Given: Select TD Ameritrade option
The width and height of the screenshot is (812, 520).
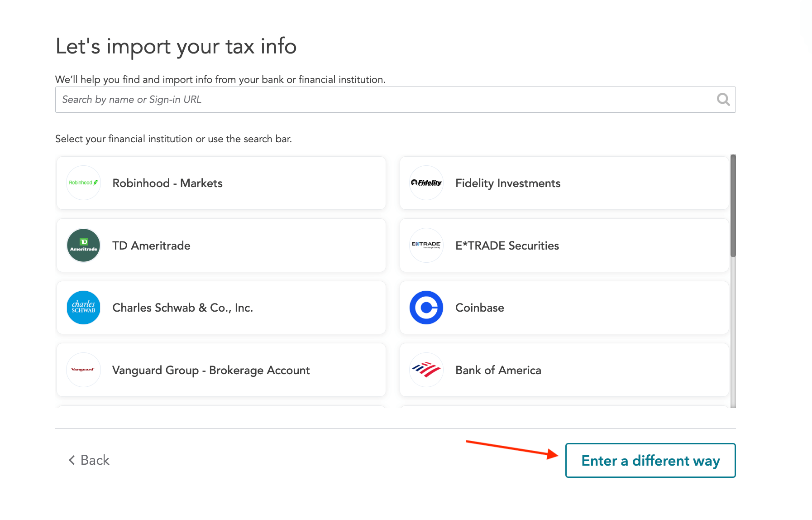Looking at the screenshot, I should click(x=151, y=246).
